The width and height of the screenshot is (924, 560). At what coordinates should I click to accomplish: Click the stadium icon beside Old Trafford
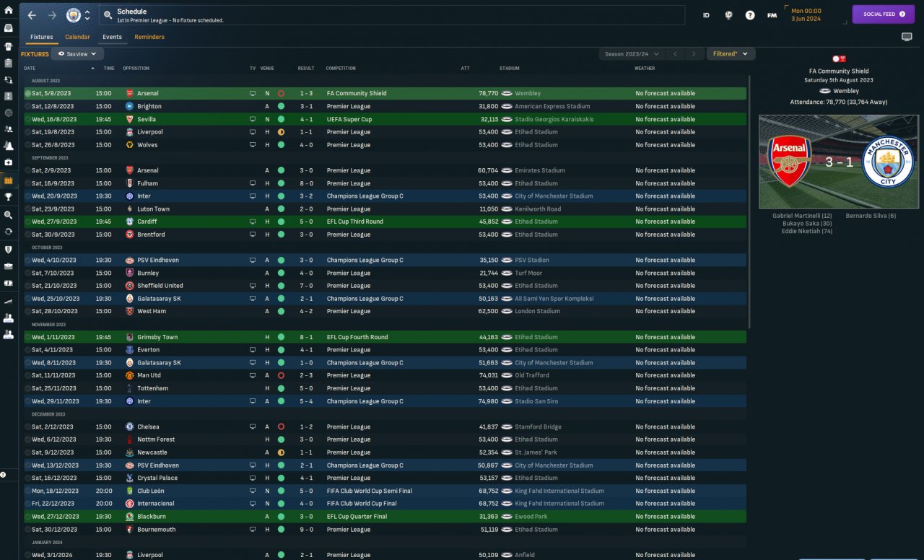tap(507, 375)
